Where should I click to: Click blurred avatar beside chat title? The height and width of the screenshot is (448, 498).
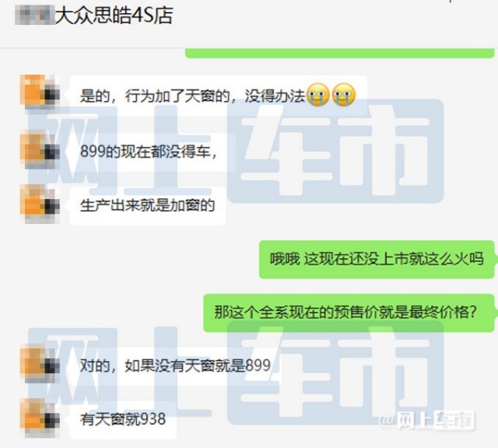pos(34,16)
